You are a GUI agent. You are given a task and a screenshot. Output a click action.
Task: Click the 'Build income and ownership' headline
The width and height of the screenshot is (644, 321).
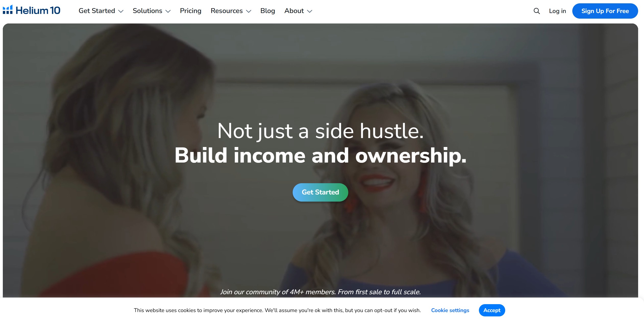pyautogui.click(x=320, y=155)
